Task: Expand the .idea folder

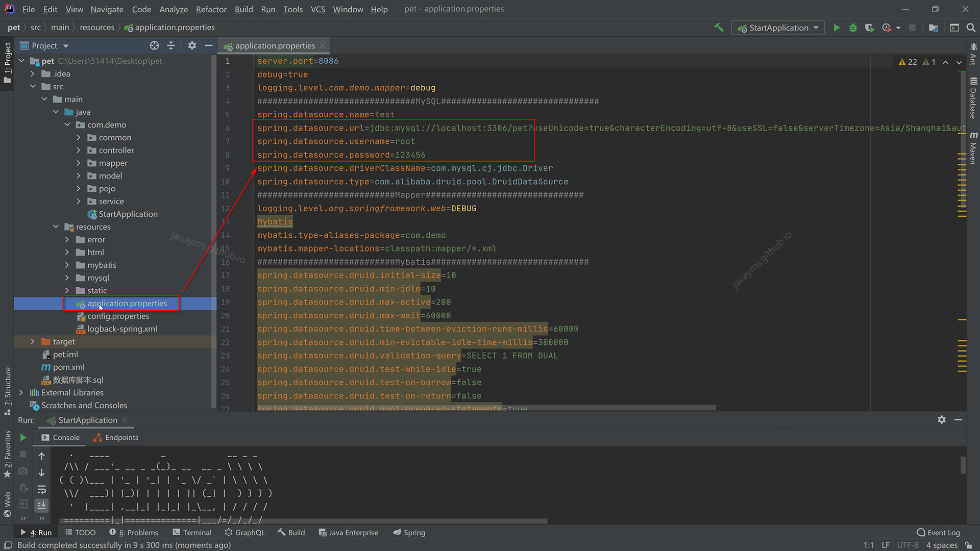Action: coord(33,73)
